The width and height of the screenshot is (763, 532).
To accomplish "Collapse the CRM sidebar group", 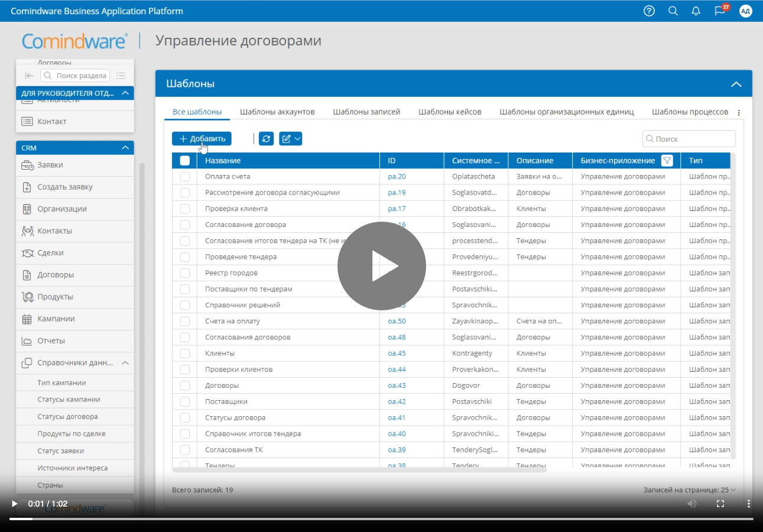I will 125,148.
